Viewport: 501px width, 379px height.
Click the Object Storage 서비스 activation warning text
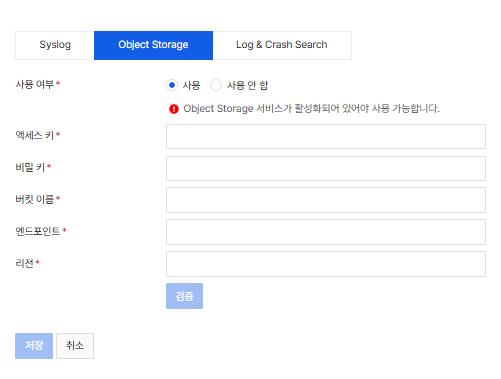coord(311,109)
